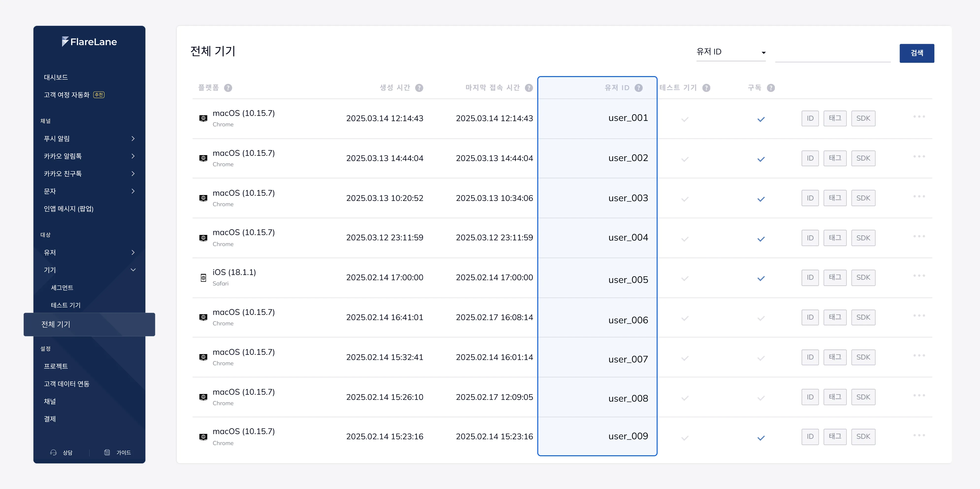
Task: Toggle test device check for user_001
Action: (685, 119)
